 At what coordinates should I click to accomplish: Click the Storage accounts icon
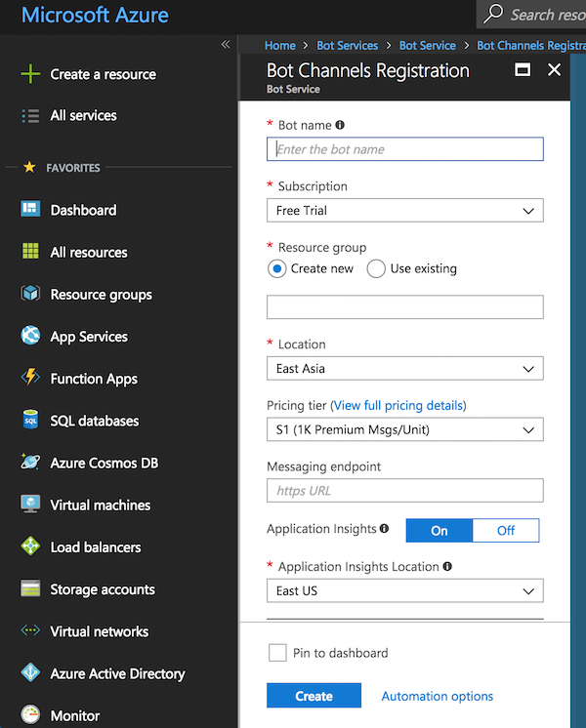tap(30, 588)
